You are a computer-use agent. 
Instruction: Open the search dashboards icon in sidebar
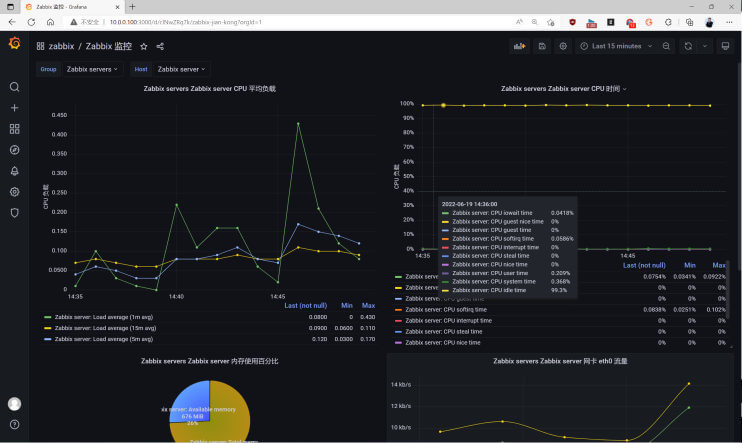15,87
